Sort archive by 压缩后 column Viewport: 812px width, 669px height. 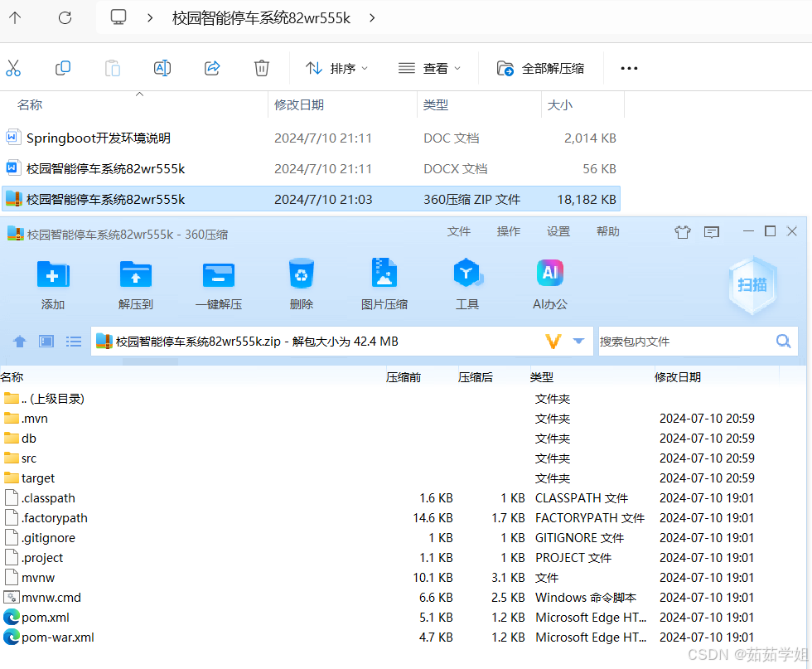[x=476, y=377]
